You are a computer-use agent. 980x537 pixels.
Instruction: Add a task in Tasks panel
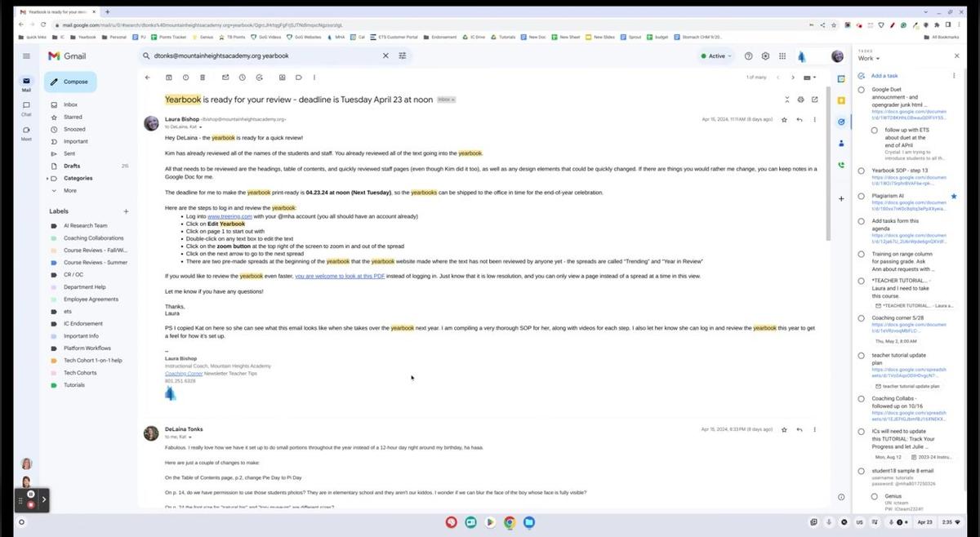click(x=884, y=75)
